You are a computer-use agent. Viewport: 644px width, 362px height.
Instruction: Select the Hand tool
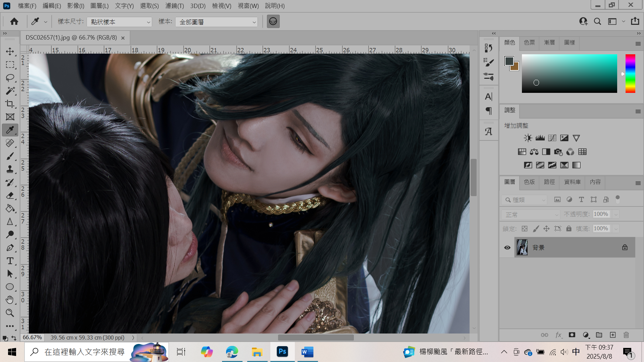(x=10, y=300)
